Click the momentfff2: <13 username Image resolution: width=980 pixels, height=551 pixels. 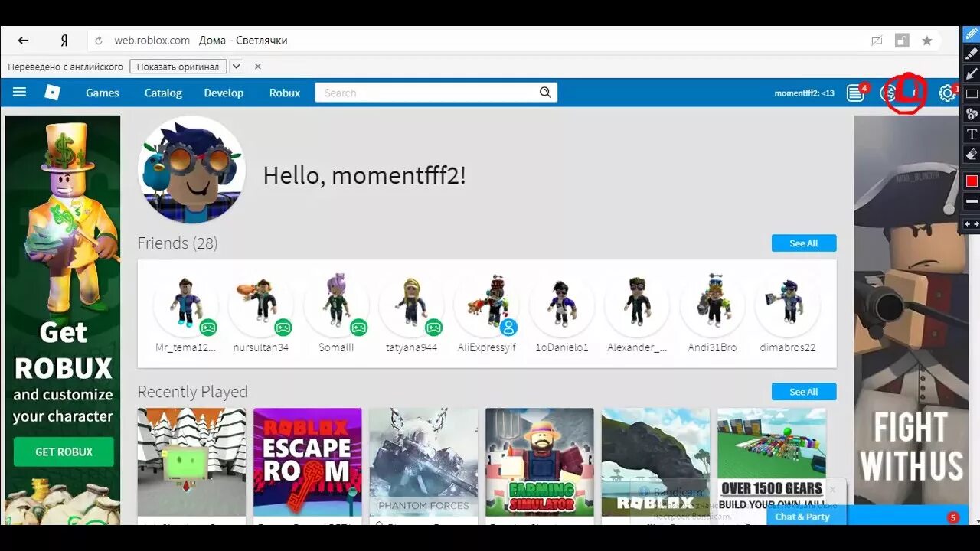(804, 93)
